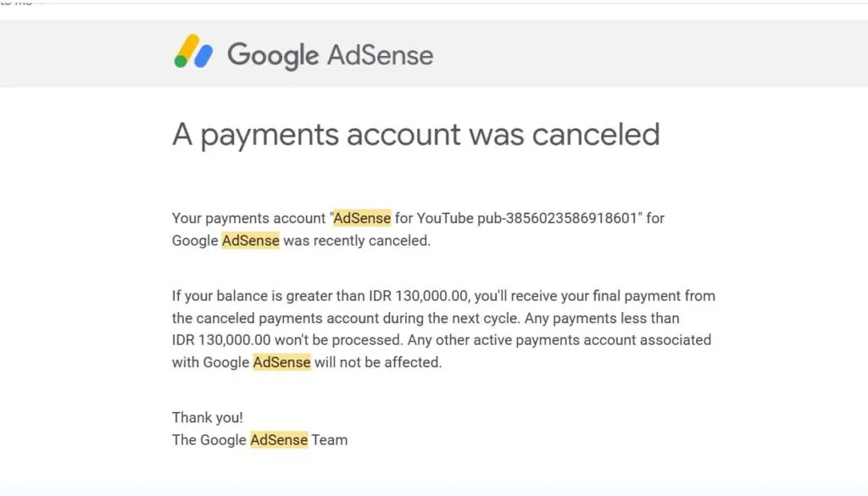Viewport: 868px width, 496px height.
Task: Click highlighted 'AdSense' in the team signature
Action: point(278,439)
